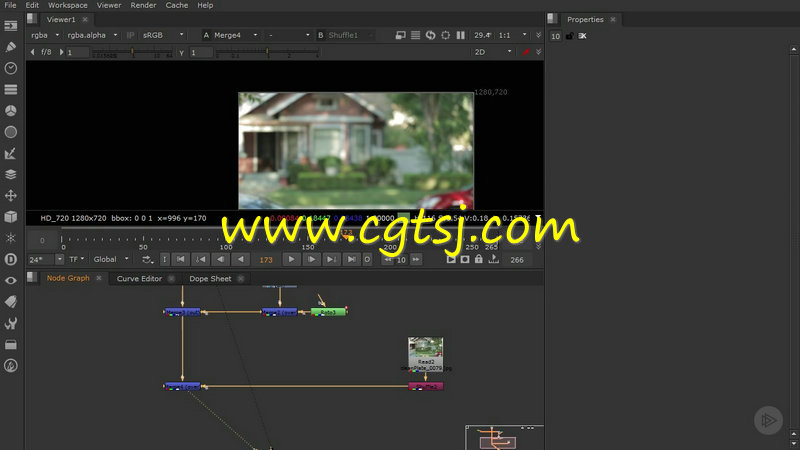Click the play backward button

tap(240, 260)
